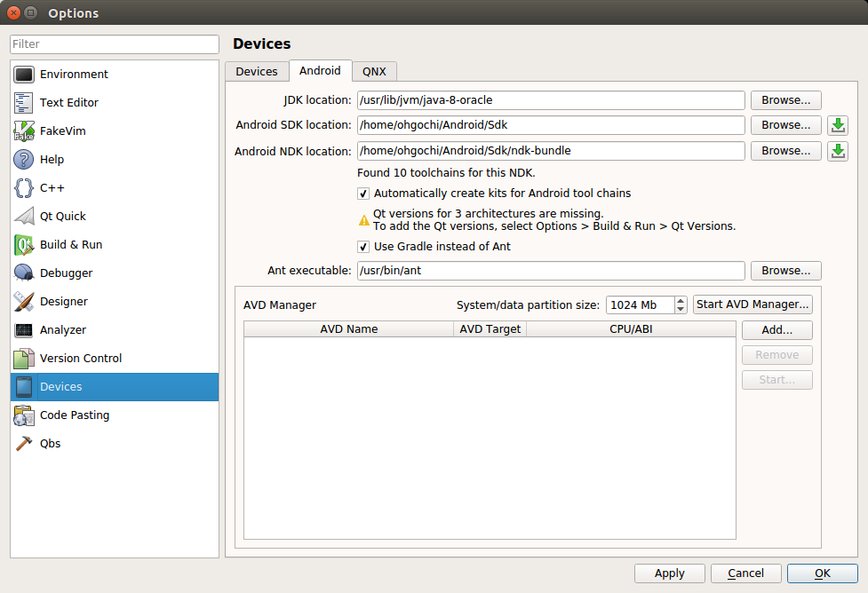
Task: Click the 'Found 10 toolchains for this NDK.' text
Action: [x=446, y=172]
